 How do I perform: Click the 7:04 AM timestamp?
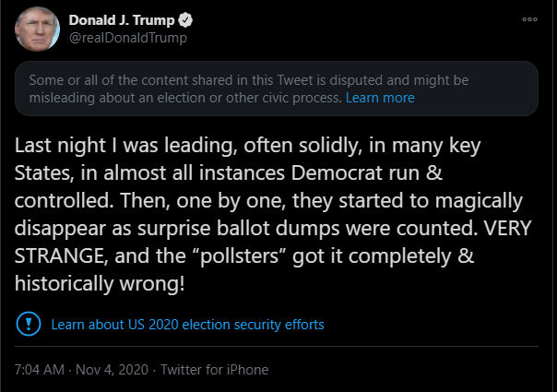[x=40, y=370]
